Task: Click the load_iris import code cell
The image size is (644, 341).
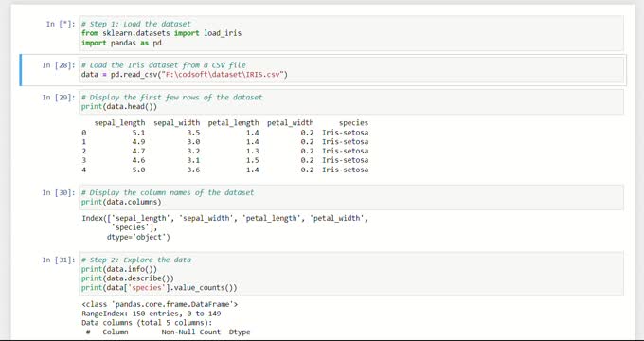Action: click(x=351, y=33)
